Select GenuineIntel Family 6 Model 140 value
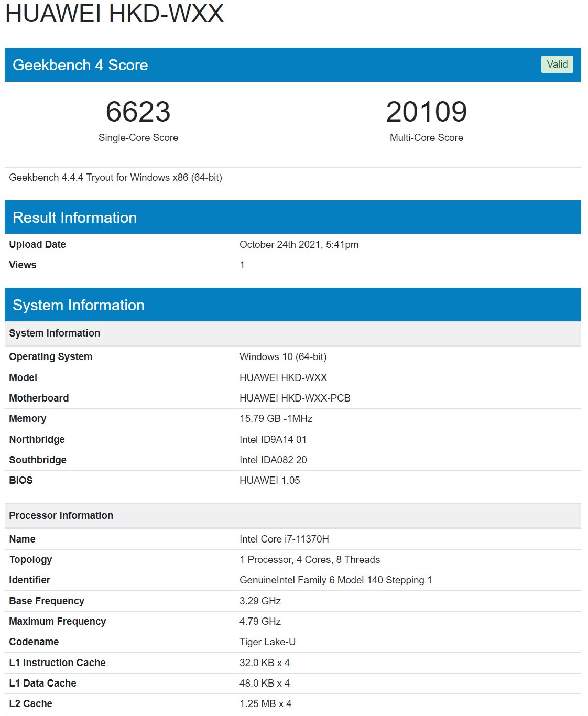 tap(336, 580)
